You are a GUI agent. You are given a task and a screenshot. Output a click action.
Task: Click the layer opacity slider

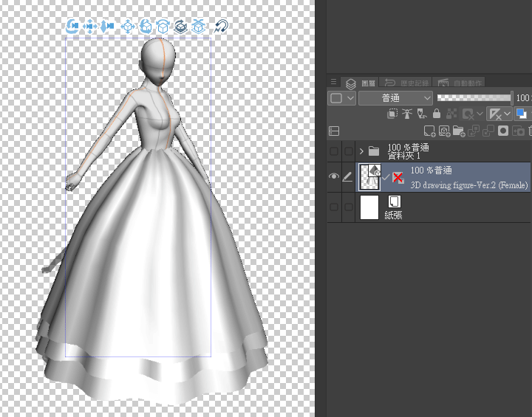tap(473, 98)
